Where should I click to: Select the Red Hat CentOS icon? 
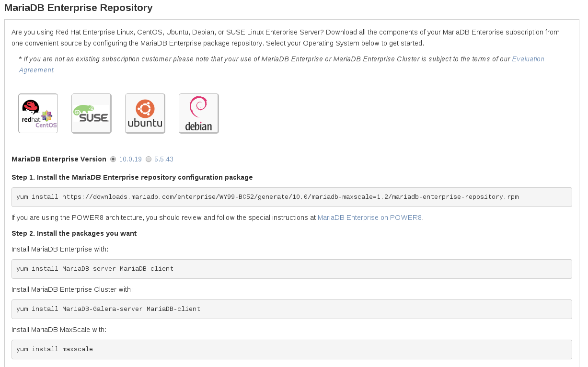point(38,114)
